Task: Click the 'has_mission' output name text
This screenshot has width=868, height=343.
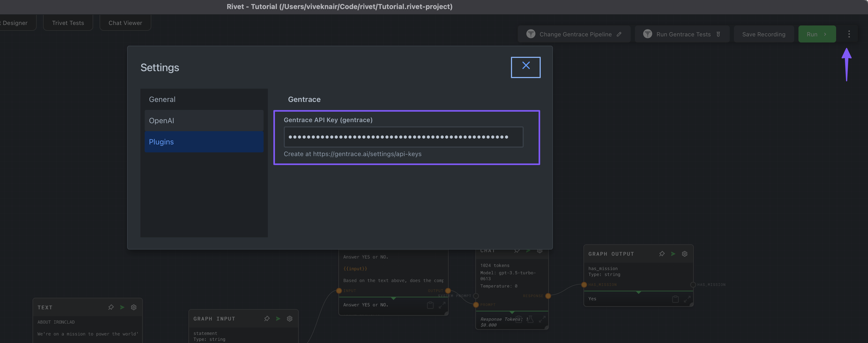Action: tap(603, 269)
